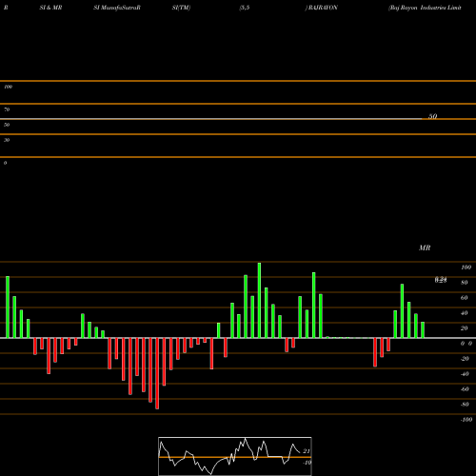Click the 40 label on MR right axis

[x=465, y=313]
